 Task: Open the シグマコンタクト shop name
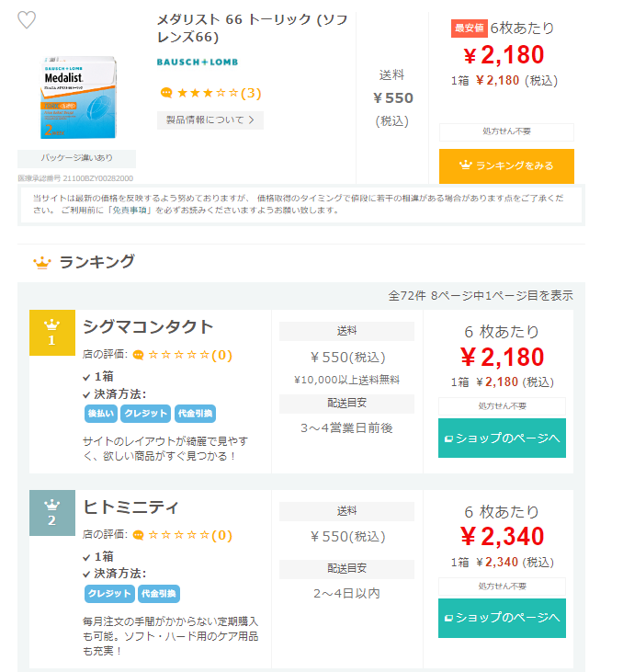click(x=148, y=326)
